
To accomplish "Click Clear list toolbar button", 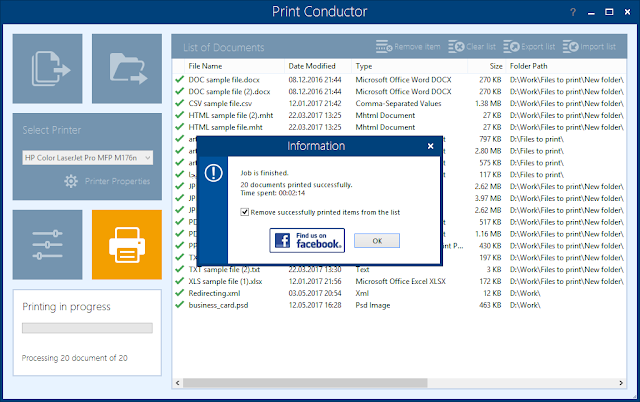I will (472, 47).
